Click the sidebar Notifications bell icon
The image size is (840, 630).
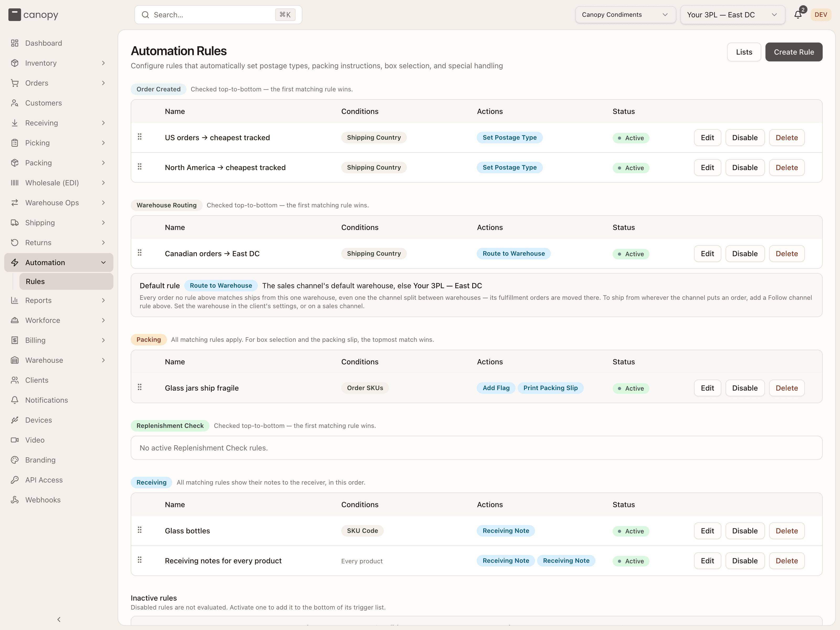[15, 400]
